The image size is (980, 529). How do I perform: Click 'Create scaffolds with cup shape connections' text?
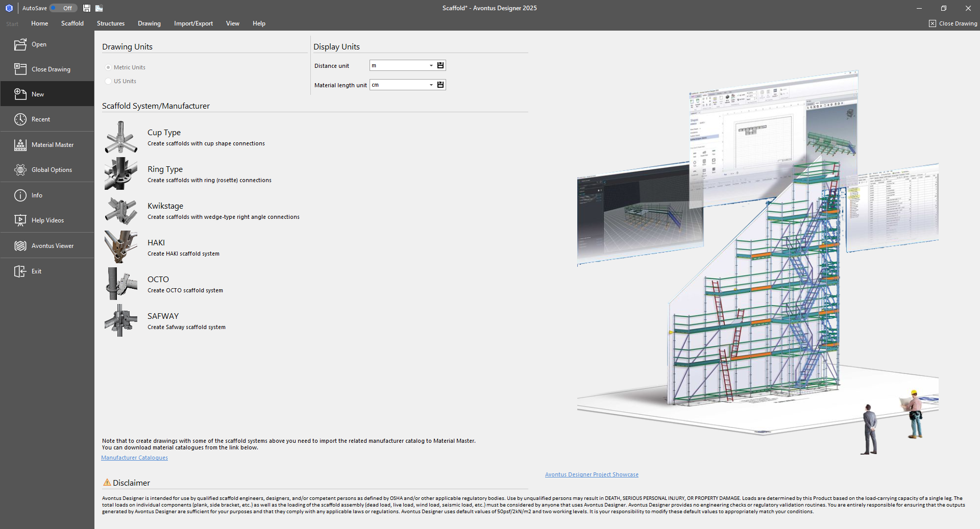206,144
